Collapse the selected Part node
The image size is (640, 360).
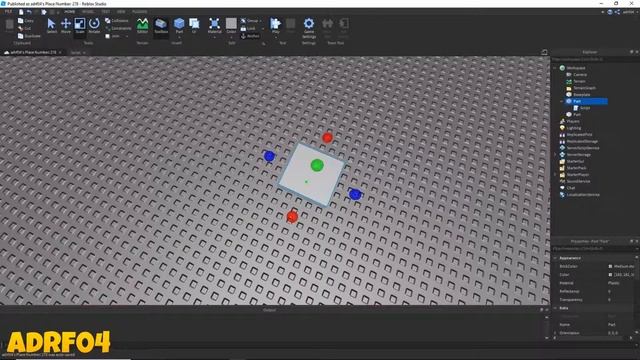point(561,101)
